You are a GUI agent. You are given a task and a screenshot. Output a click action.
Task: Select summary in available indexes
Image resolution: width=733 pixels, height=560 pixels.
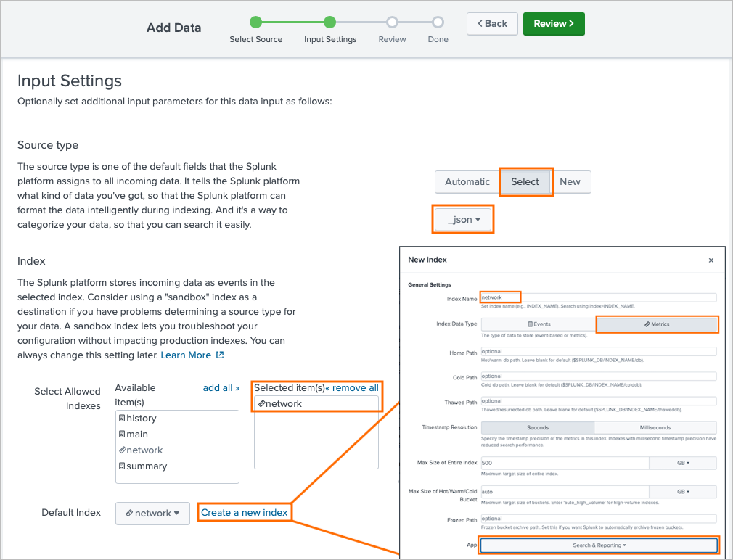[x=177, y=466]
